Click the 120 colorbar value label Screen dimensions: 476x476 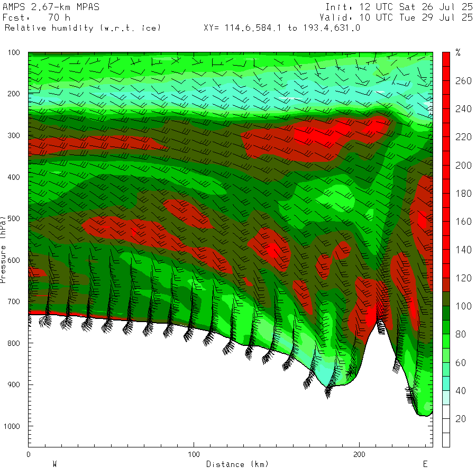(x=463, y=278)
